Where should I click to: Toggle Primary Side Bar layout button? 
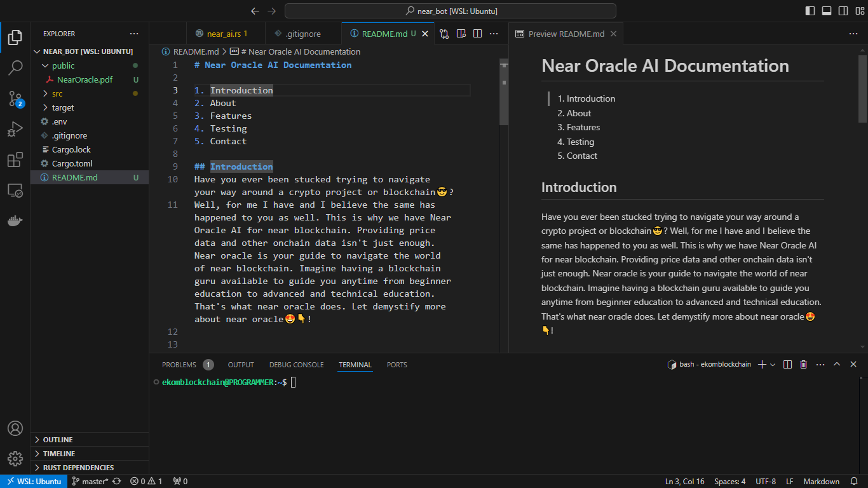[x=810, y=11]
